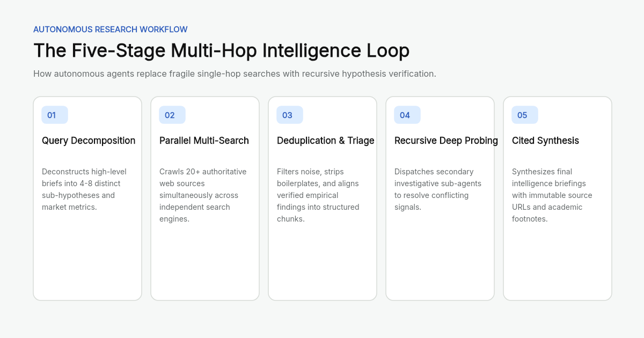Click the 05 step badge
The height and width of the screenshot is (338, 644).
(x=525, y=115)
